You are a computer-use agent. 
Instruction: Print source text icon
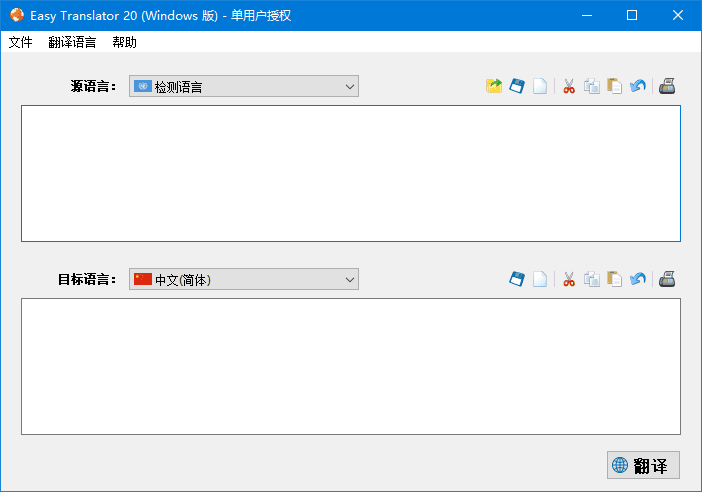coord(667,86)
